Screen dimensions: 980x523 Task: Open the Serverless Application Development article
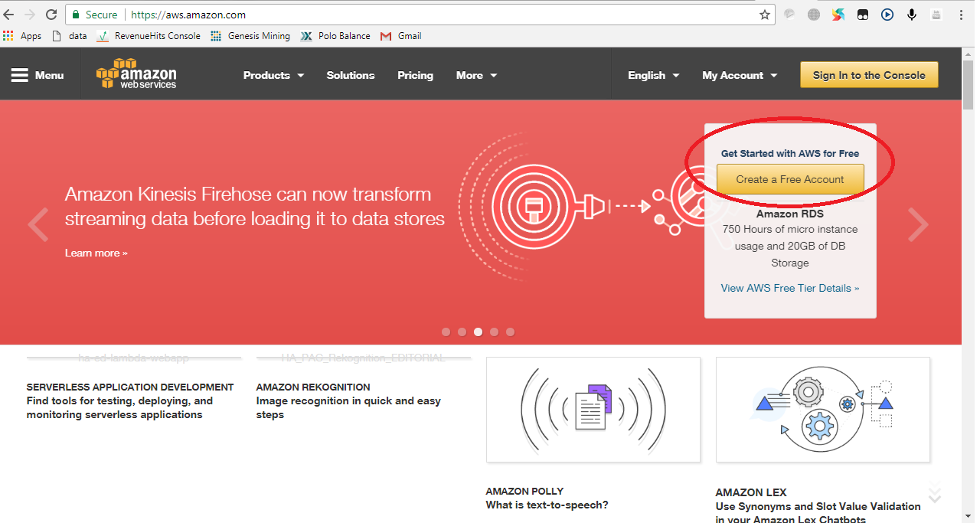click(x=130, y=400)
